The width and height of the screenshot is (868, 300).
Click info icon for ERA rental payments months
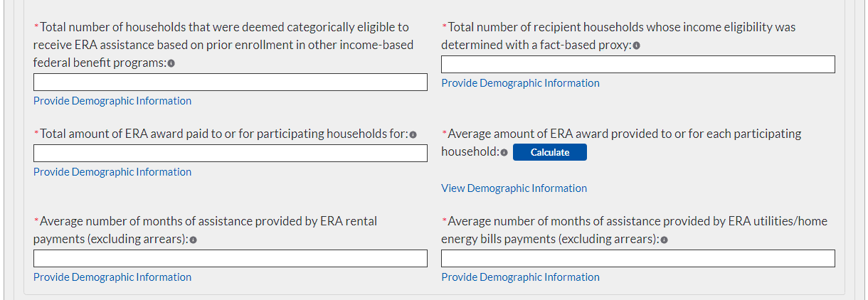click(193, 240)
